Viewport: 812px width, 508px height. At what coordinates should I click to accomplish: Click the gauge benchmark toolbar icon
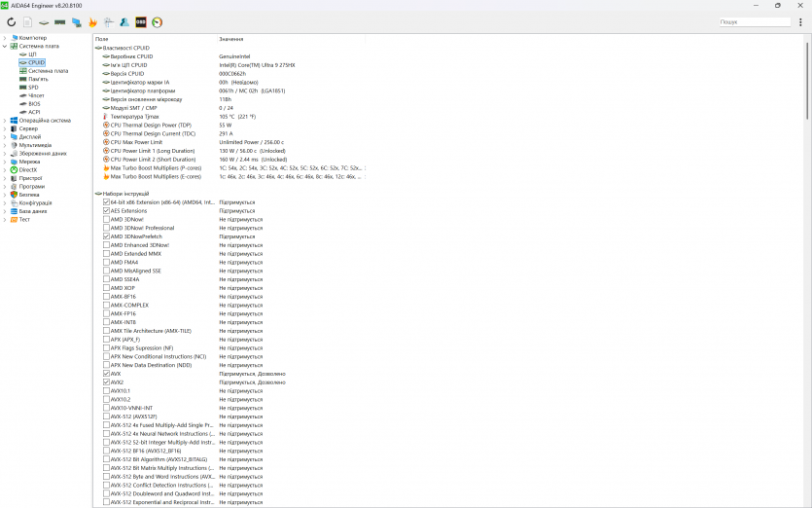[158, 21]
